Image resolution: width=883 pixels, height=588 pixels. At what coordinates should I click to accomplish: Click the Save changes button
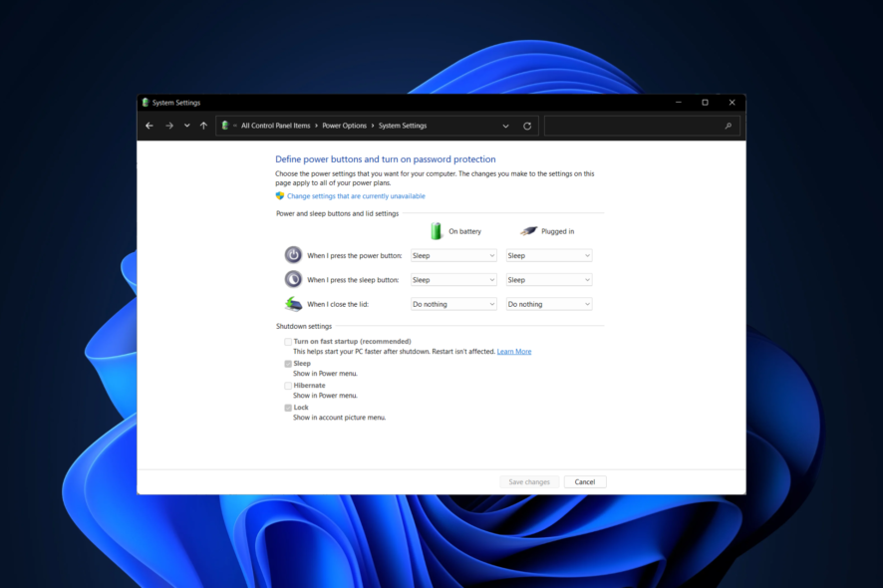coord(529,482)
